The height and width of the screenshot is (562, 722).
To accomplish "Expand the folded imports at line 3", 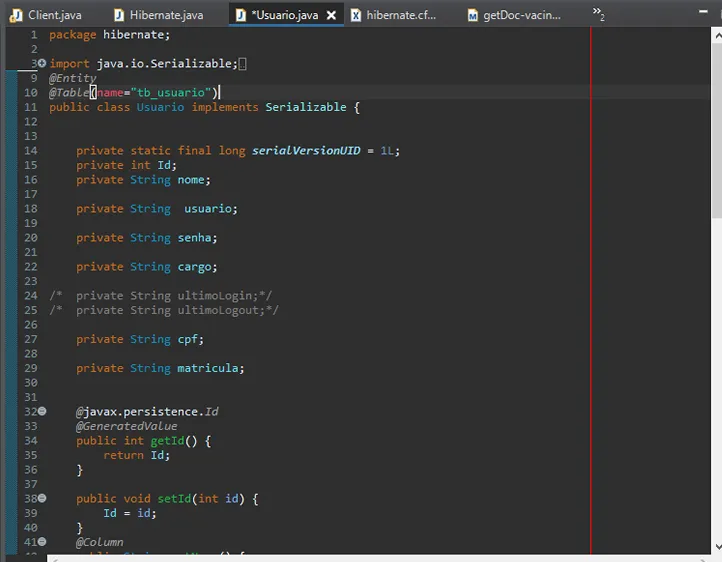I will (x=42, y=64).
